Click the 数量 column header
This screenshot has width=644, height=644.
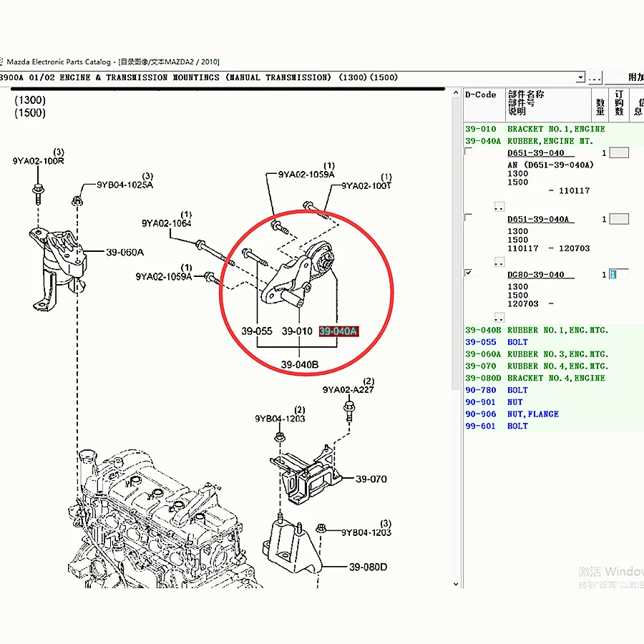tap(600, 104)
